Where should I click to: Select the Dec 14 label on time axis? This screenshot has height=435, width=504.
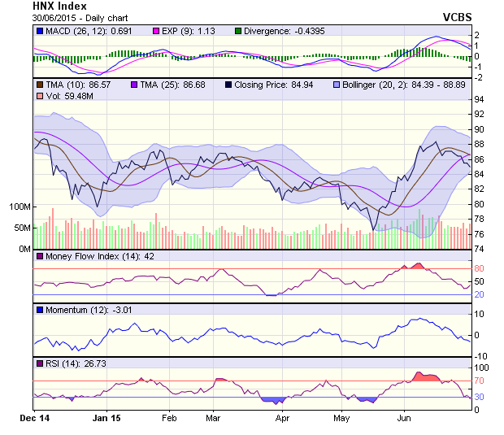click(35, 419)
